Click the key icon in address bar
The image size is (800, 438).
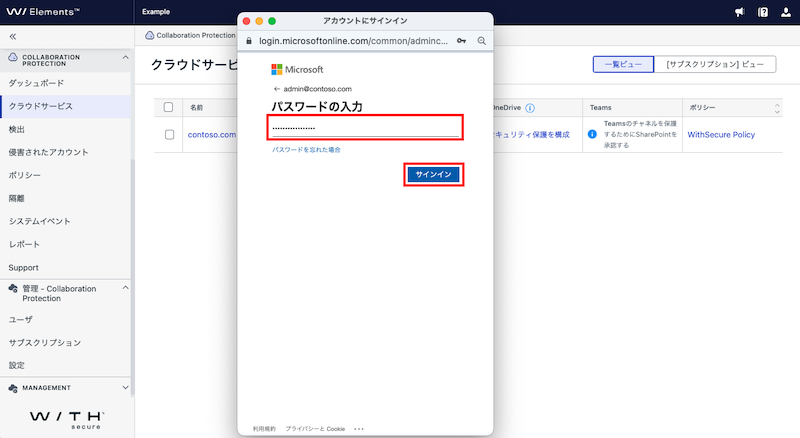coord(461,41)
